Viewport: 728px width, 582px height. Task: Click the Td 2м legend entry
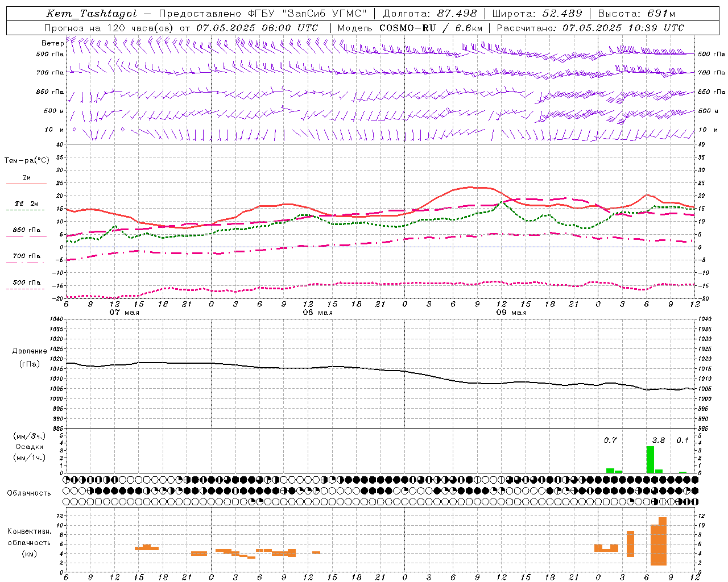pos(26,203)
